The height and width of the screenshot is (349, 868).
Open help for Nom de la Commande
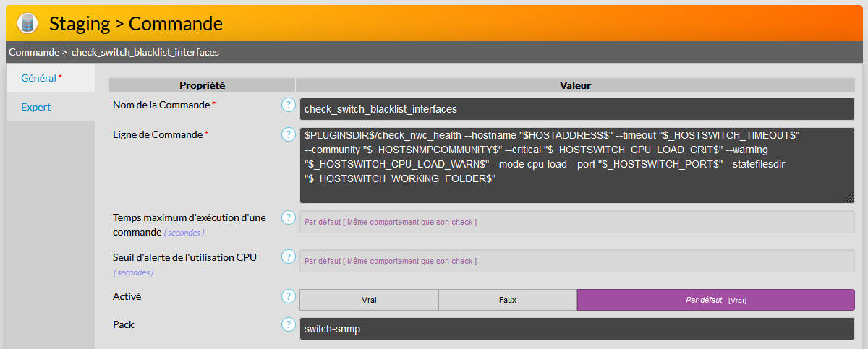289,105
